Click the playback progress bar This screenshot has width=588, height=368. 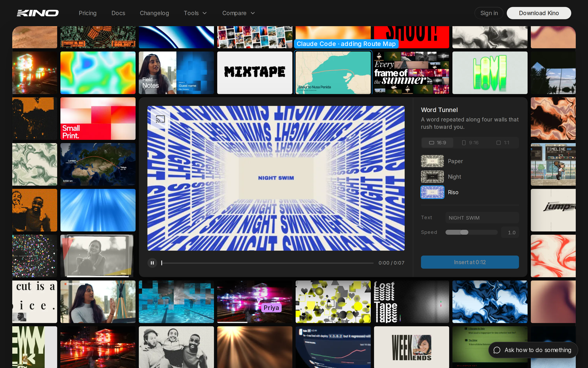267,263
